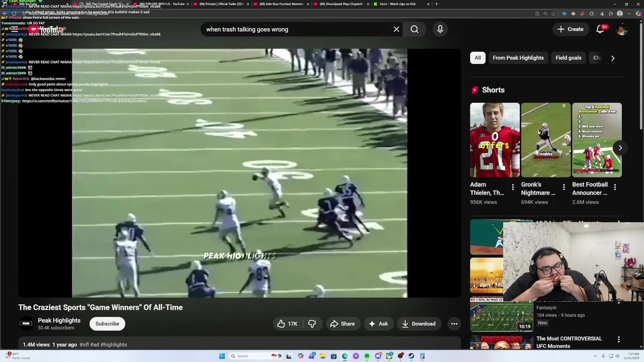Screen dimensions: 644x362
Task: Open Microsoft Teams from taskbar
Action: pyautogui.click(x=312, y=356)
